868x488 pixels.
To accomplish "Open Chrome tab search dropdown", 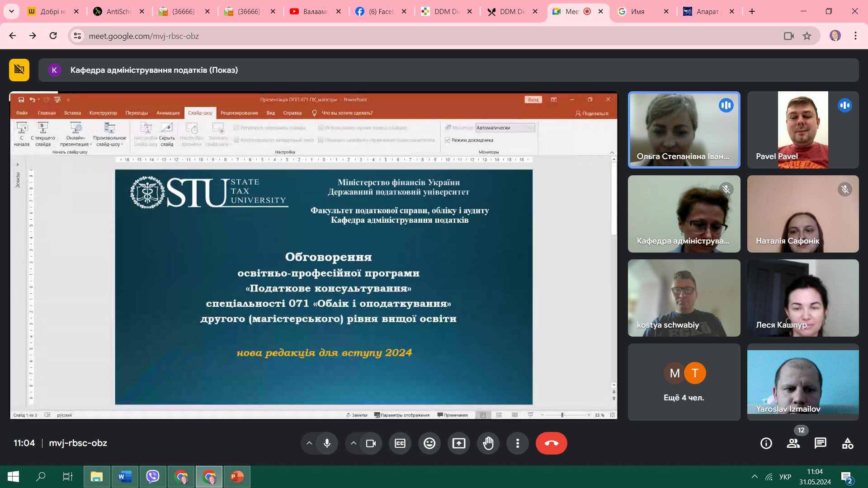I will [11, 11].
